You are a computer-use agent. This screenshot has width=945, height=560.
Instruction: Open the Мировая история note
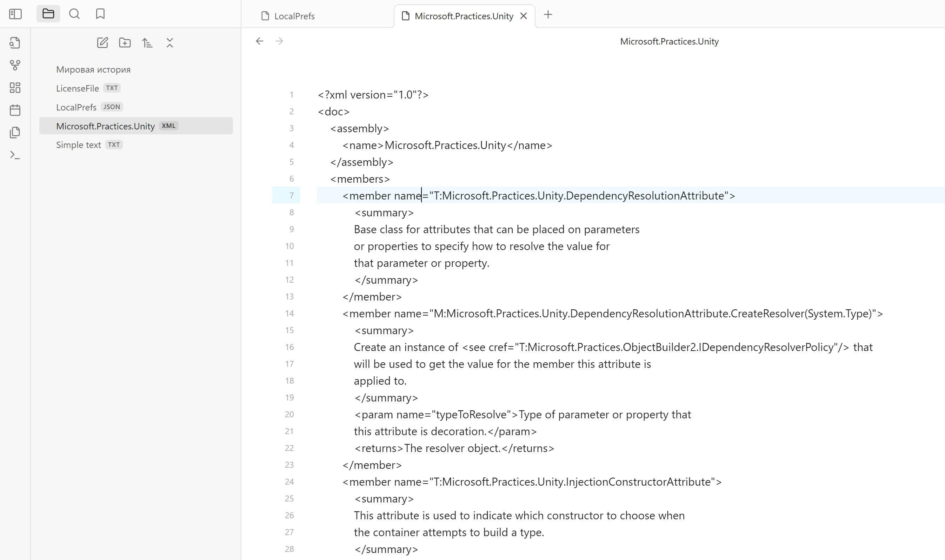click(x=93, y=69)
